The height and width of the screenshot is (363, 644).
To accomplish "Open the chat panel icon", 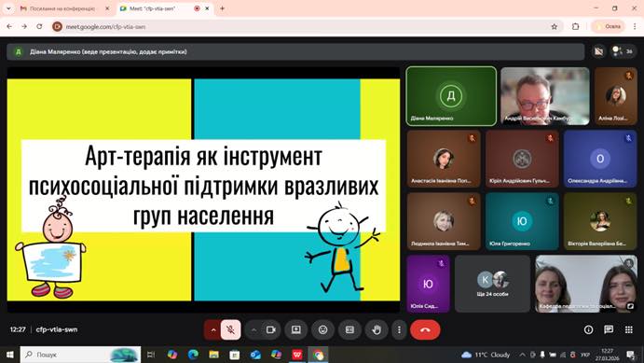I will point(609,329).
